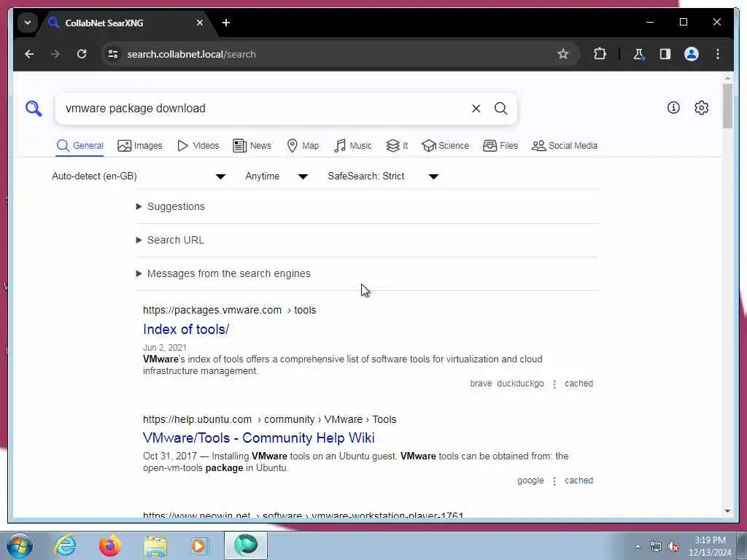Click the page vertical scrollbar thumb
The width and height of the screenshot is (747, 560).
[x=727, y=106]
